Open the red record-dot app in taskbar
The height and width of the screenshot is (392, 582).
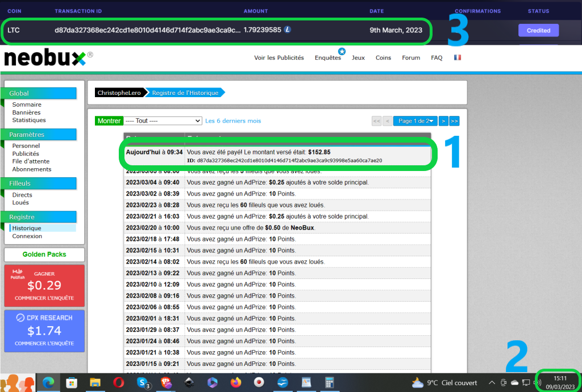pyautogui.click(x=259, y=382)
